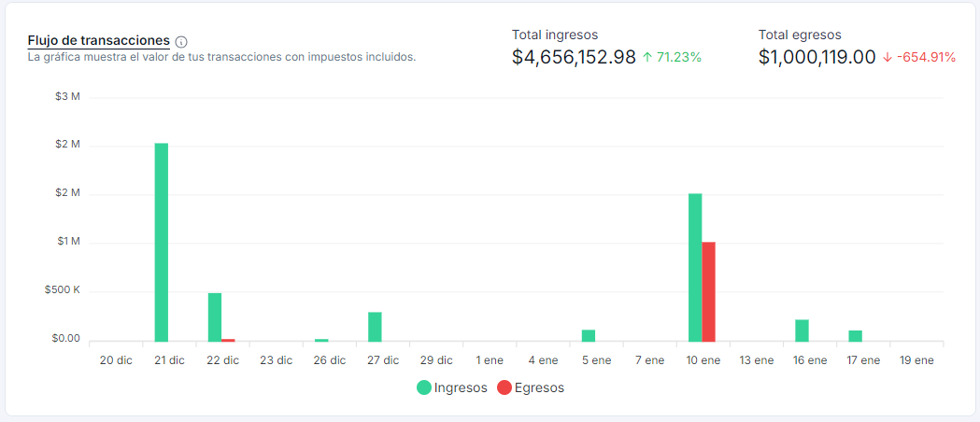Select the Total egresos amount $1,000,119.00
Screen dimensions: 980x422
(817, 57)
